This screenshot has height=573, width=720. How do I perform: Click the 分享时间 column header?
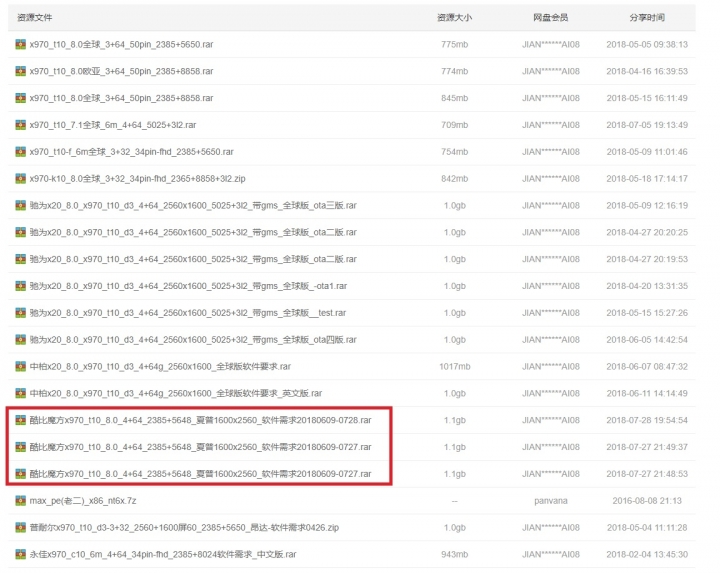[x=647, y=17]
